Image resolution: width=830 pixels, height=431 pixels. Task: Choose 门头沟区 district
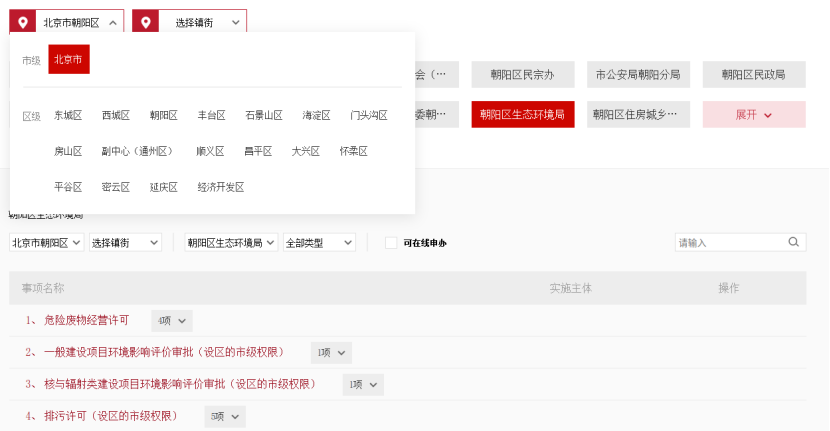coord(368,115)
